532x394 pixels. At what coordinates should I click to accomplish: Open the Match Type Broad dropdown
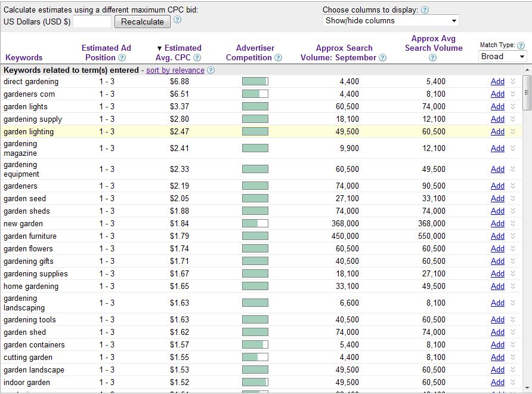point(503,57)
